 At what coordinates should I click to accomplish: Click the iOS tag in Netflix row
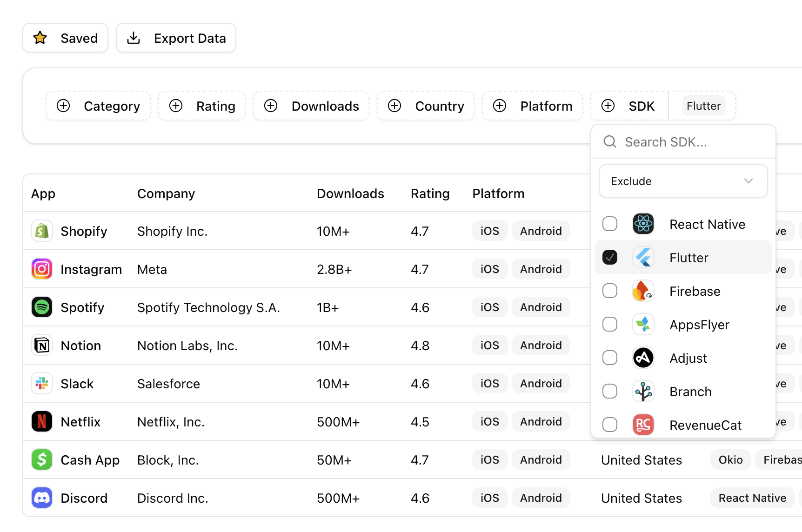489,422
